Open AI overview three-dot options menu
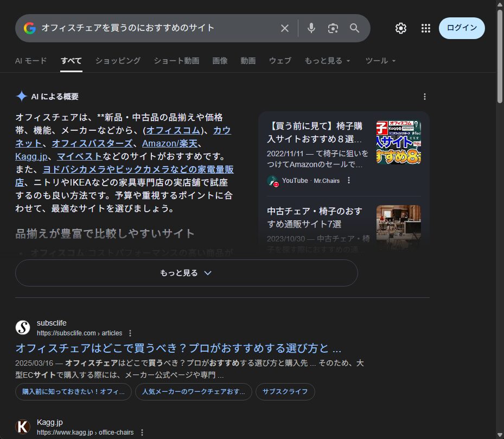 pyautogui.click(x=425, y=97)
